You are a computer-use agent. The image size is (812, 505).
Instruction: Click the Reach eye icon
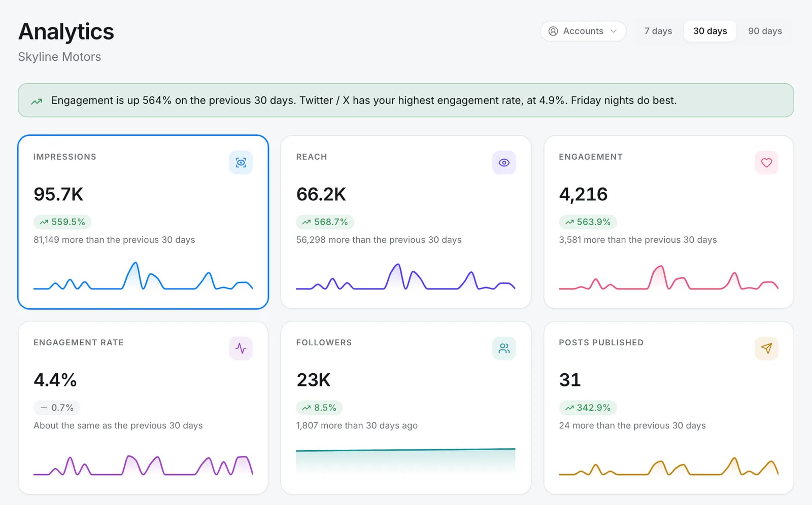point(504,163)
